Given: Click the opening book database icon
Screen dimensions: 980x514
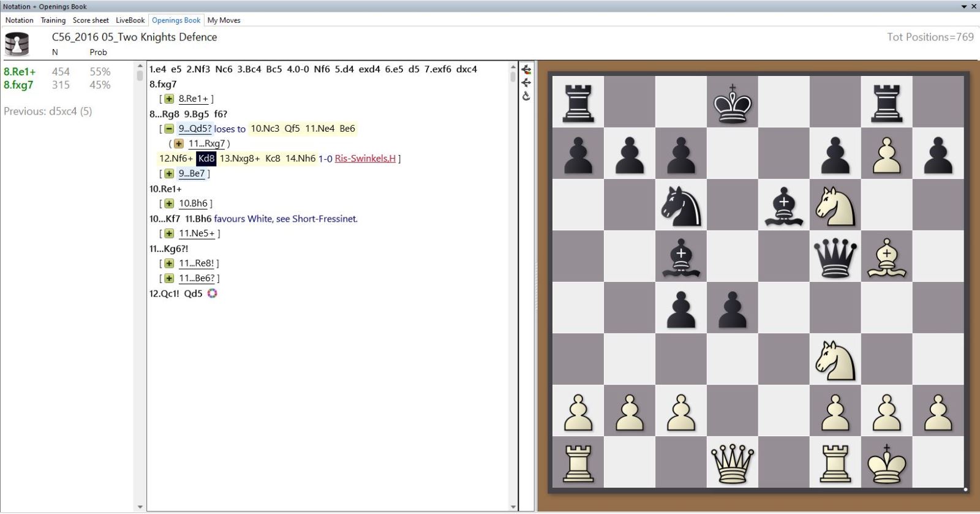Looking at the screenshot, I should pyautogui.click(x=17, y=44).
